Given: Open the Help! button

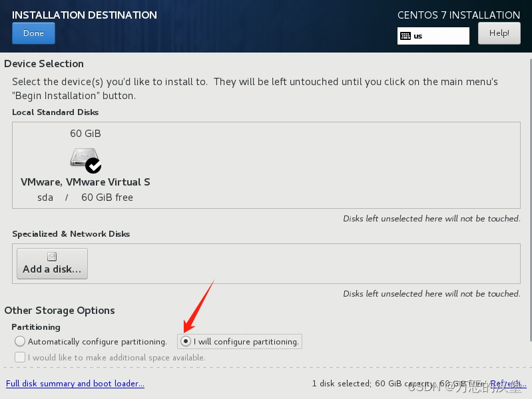Looking at the screenshot, I should (x=499, y=33).
